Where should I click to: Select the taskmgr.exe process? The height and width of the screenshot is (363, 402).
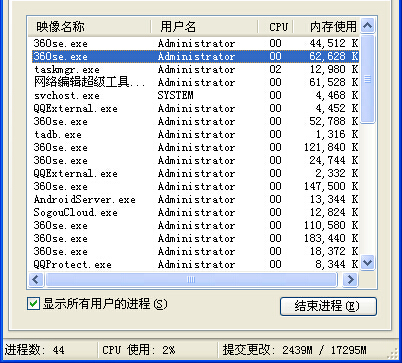(x=195, y=69)
